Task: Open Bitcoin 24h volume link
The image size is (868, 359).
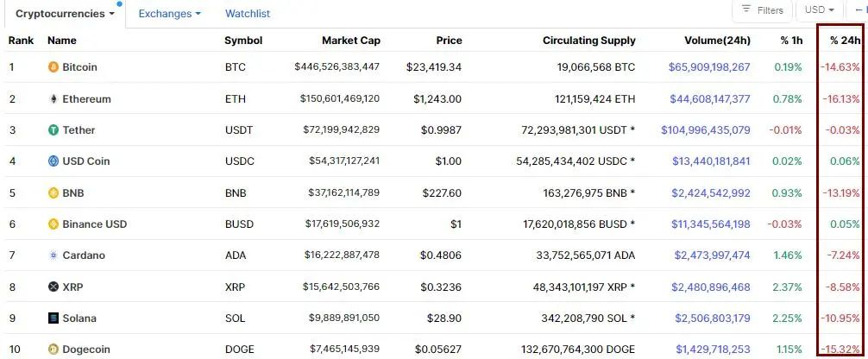Action: [x=710, y=67]
